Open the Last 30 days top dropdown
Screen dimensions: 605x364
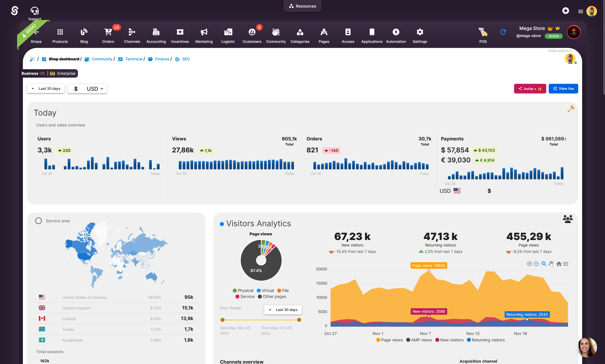pyautogui.click(x=46, y=89)
